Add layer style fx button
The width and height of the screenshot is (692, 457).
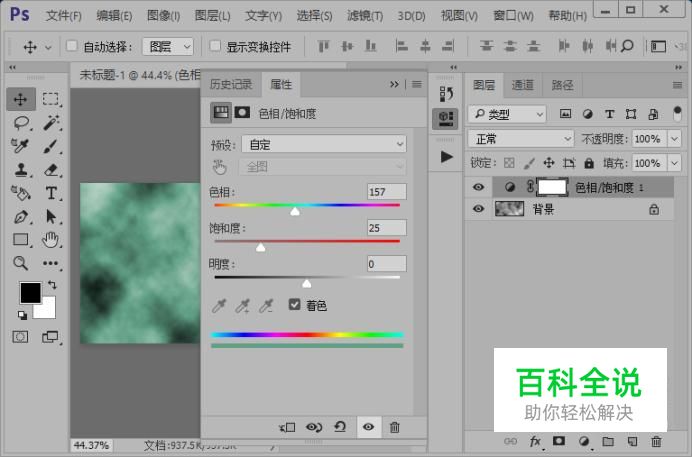535,441
